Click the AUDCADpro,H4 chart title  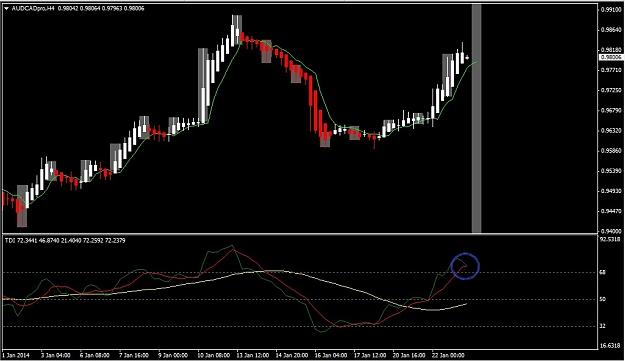(33, 8)
